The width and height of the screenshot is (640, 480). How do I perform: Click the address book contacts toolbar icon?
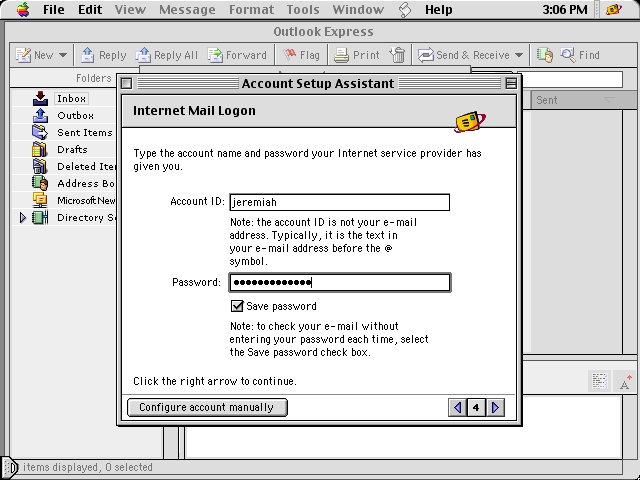click(544, 55)
